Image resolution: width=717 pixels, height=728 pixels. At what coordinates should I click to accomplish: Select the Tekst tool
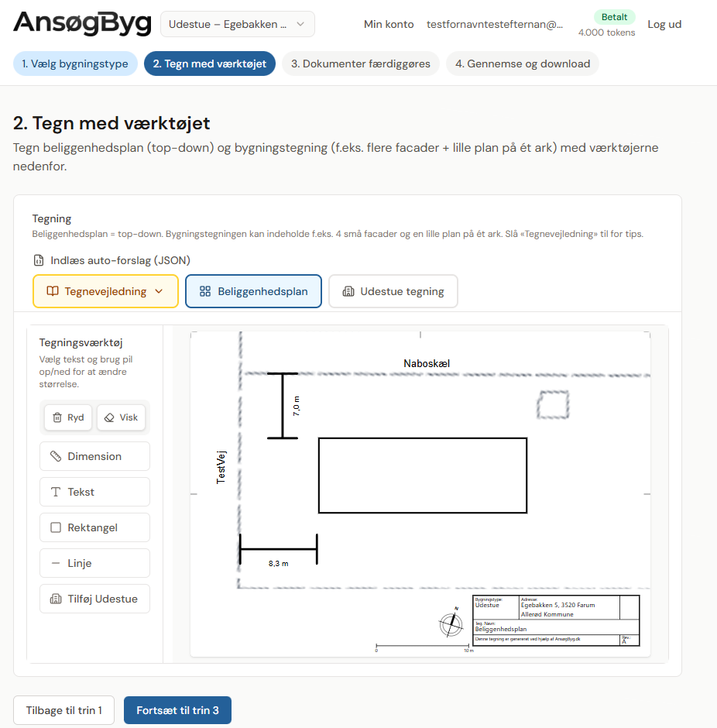pos(94,491)
